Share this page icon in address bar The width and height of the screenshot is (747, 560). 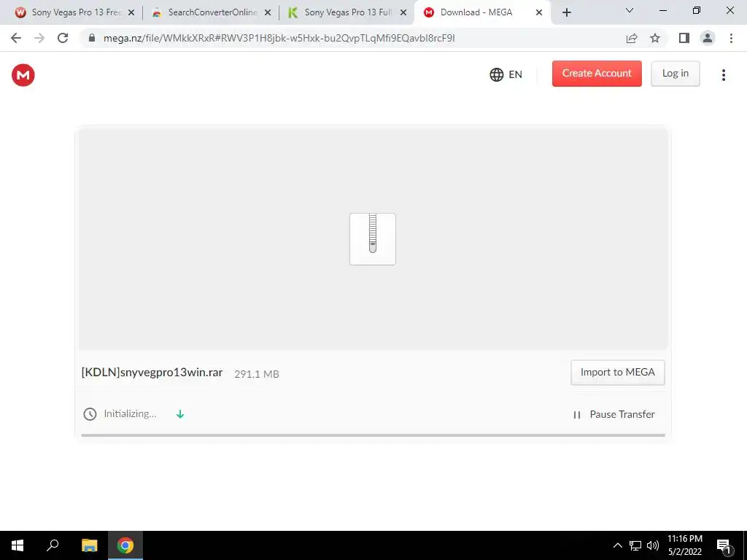632,38
